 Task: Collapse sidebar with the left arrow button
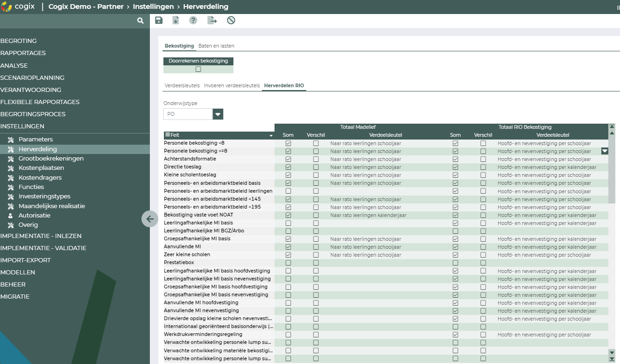click(150, 218)
